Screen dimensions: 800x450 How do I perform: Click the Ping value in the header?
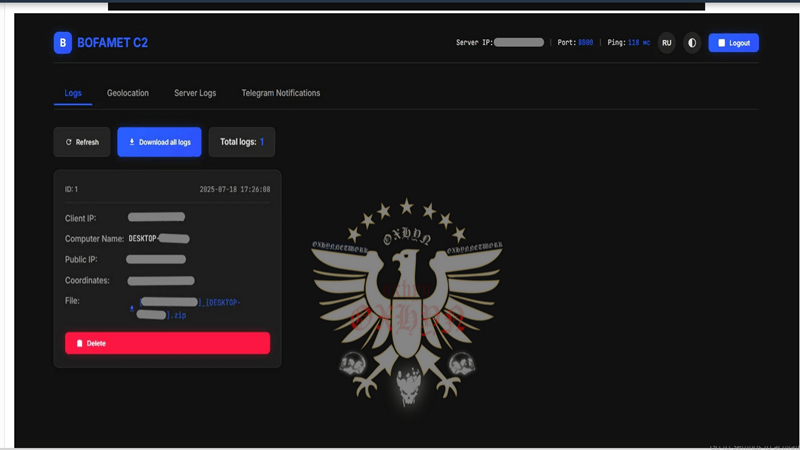tap(639, 43)
